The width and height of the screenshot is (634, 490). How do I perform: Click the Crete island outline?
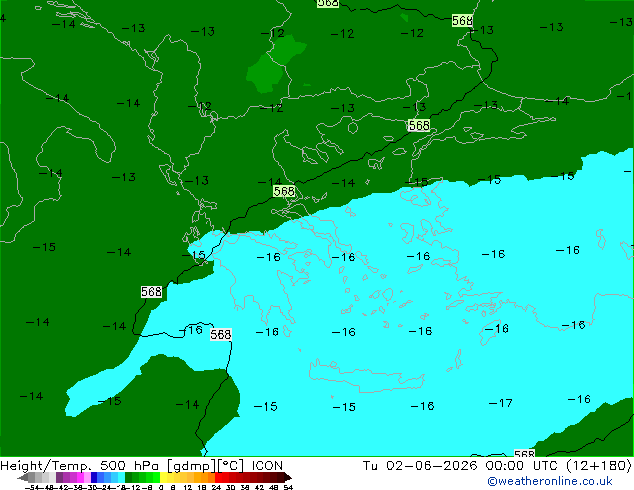[x=366, y=376]
